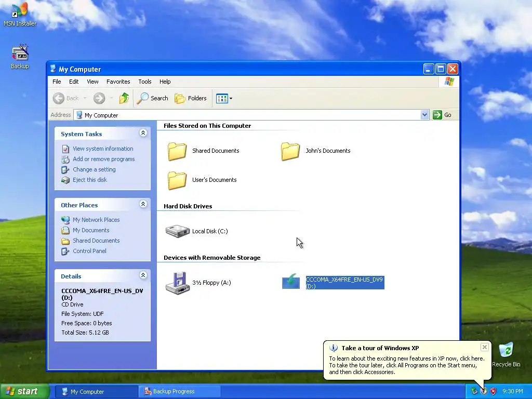Click the View system information icon
The height and width of the screenshot is (399, 532).
pos(65,149)
